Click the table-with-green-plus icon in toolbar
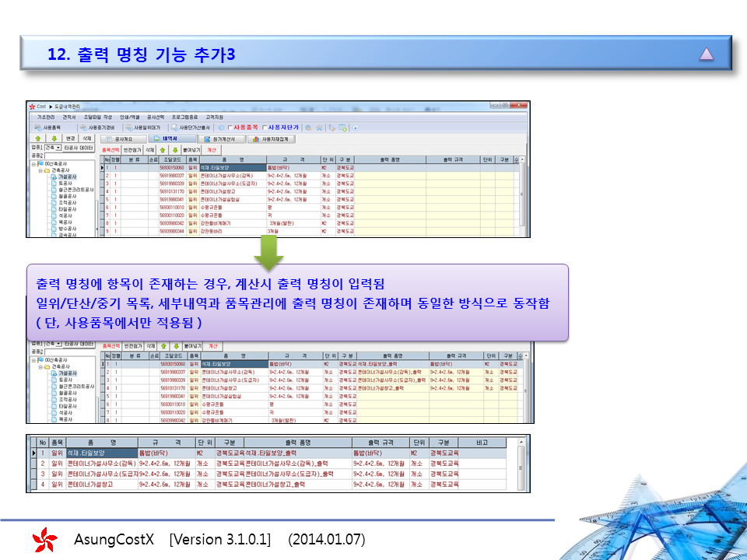Viewport: 747px width, 560px height. [342, 128]
